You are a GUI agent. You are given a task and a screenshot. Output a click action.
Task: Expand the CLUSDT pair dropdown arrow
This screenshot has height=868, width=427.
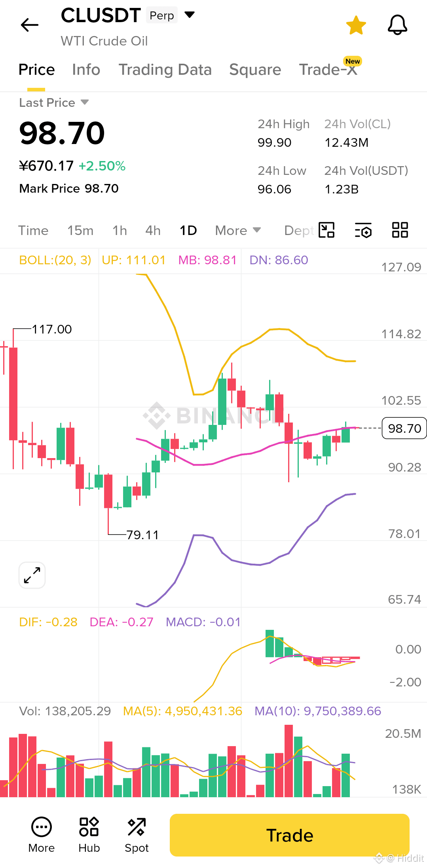pos(190,15)
